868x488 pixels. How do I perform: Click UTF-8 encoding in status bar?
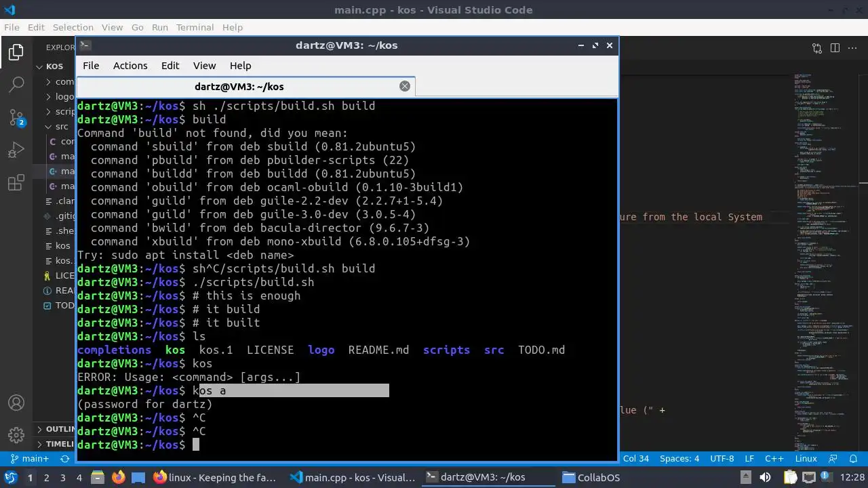click(x=722, y=458)
